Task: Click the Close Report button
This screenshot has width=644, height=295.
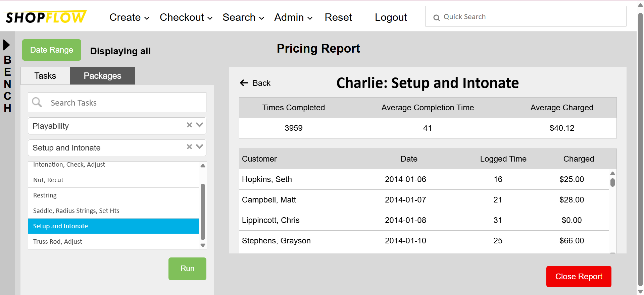Action: pyautogui.click(x=579, y=277)
